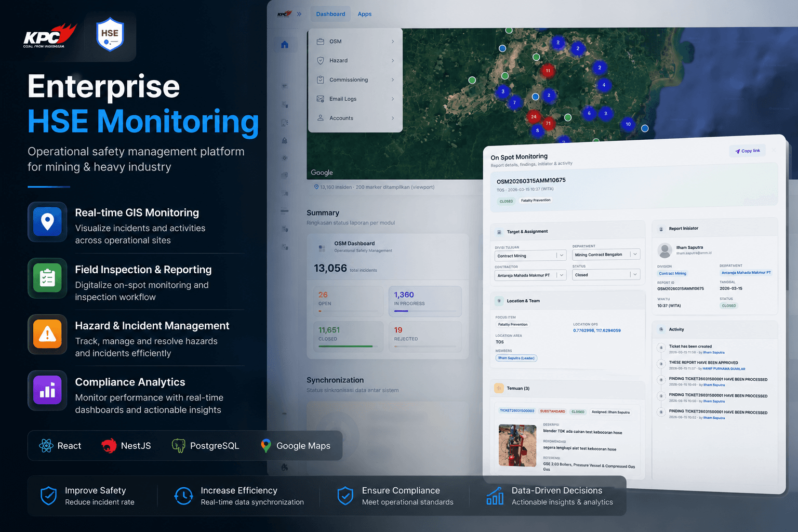Click the KPC logo in top bar

284,14
